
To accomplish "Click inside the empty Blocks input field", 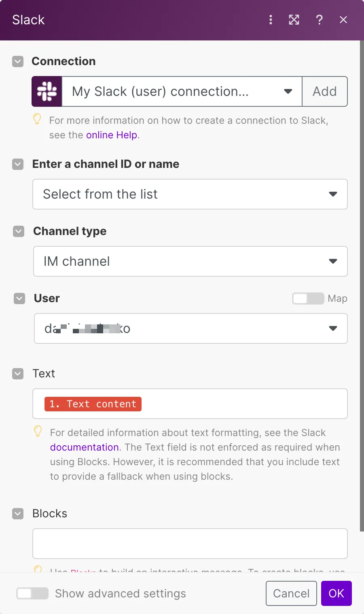I will 190,544.
